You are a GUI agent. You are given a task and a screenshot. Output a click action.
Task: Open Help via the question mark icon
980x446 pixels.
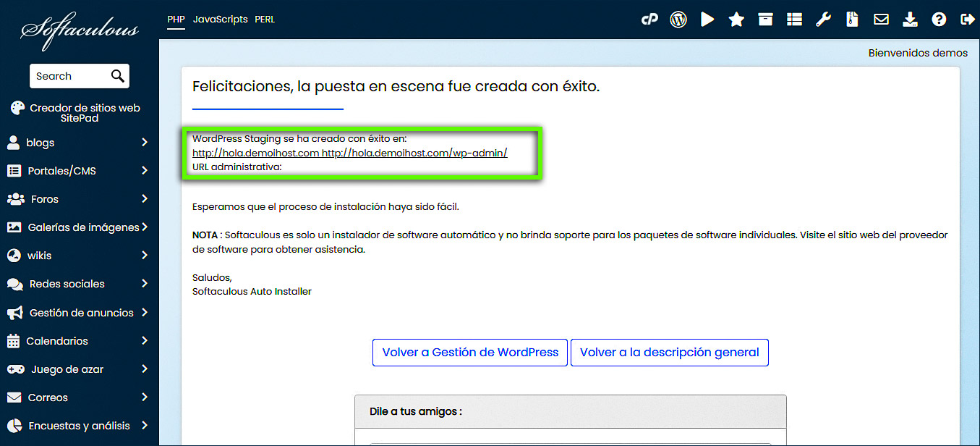[939, 19]
